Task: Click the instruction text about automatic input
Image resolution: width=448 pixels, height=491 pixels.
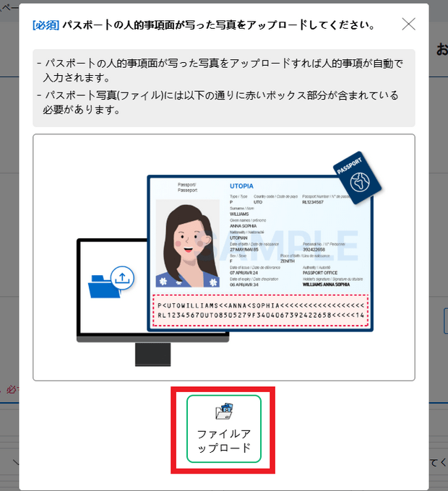Action: coord(220,71)
